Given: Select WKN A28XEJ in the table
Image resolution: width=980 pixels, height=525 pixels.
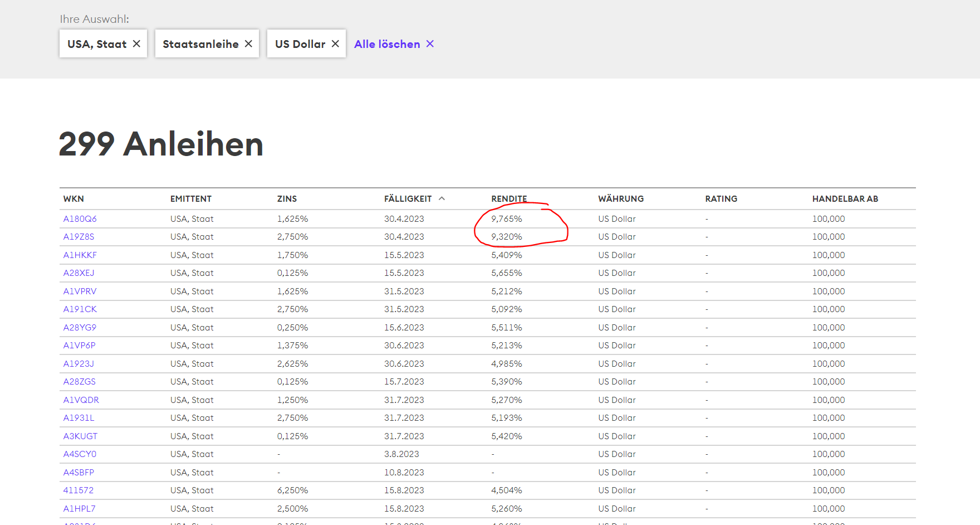Looking at the screenshot, I should click(x=79, y=273).
